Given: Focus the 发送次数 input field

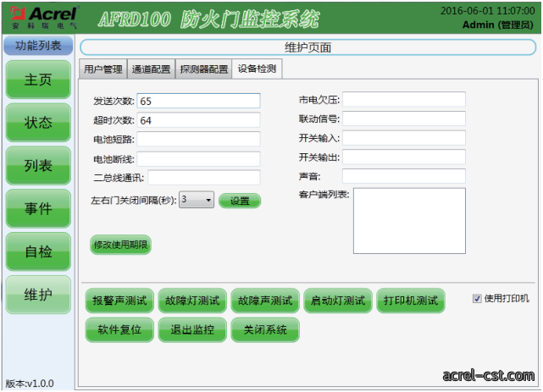Looking at the screenshot, I should [x=198, y=101].
